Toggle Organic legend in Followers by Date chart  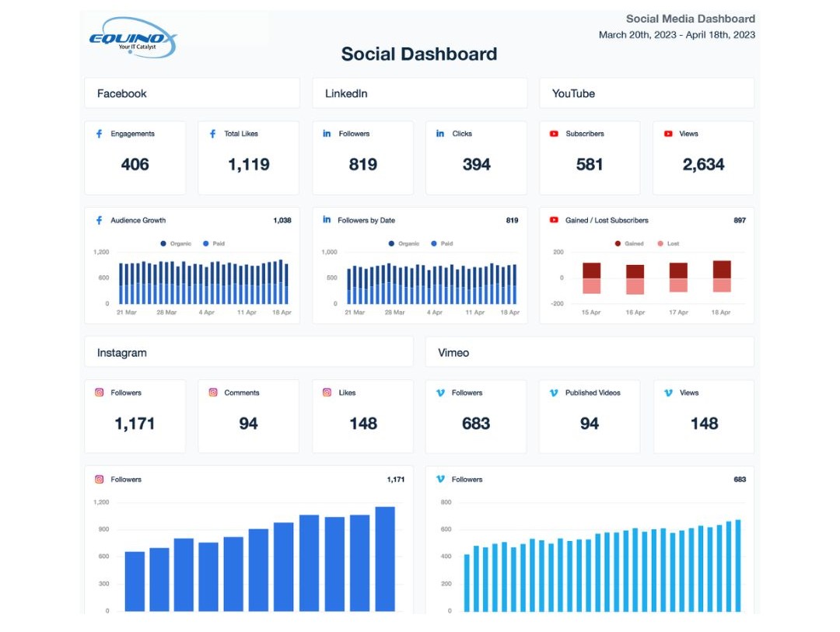tap(404, 243)
